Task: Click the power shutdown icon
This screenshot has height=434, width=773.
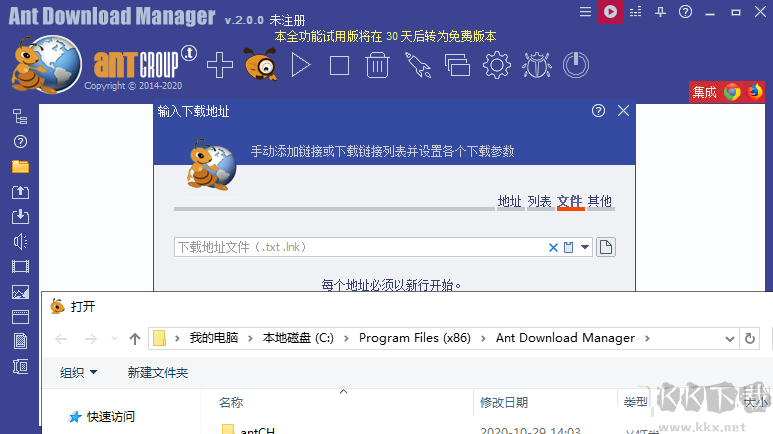Action: pos(576,65)
